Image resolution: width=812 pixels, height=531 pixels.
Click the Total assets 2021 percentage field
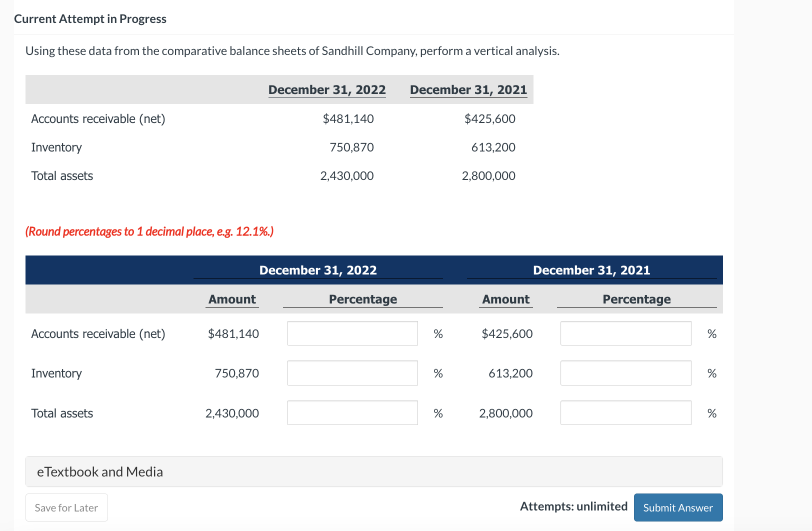coord(625,412)
